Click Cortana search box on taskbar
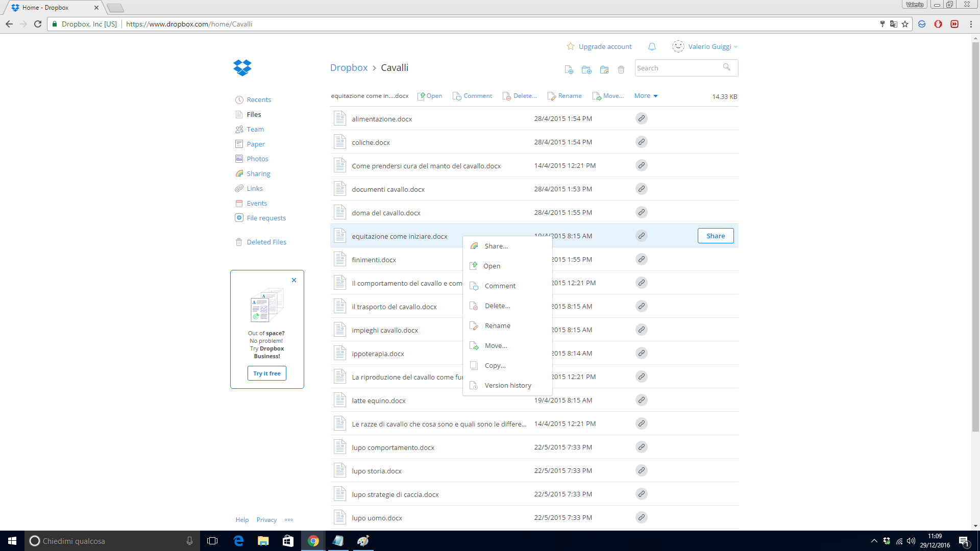Screen dimensions: 980x551 [112, 541]
